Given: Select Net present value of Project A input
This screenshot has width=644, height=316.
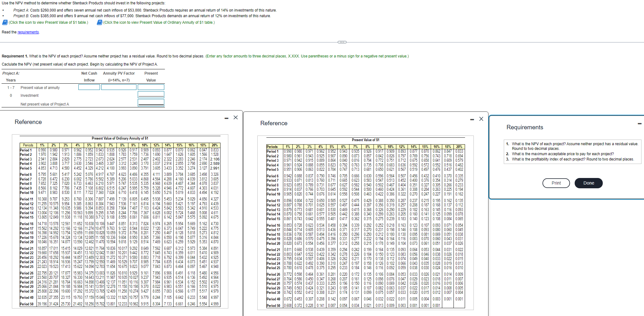Looking at the screenshot, I should [151, 103].
